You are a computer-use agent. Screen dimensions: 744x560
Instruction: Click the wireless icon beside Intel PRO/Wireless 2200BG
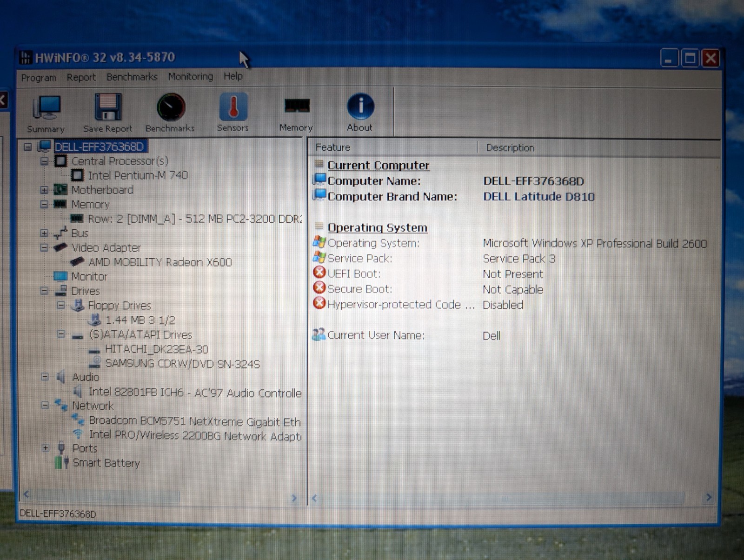(78, 434)
